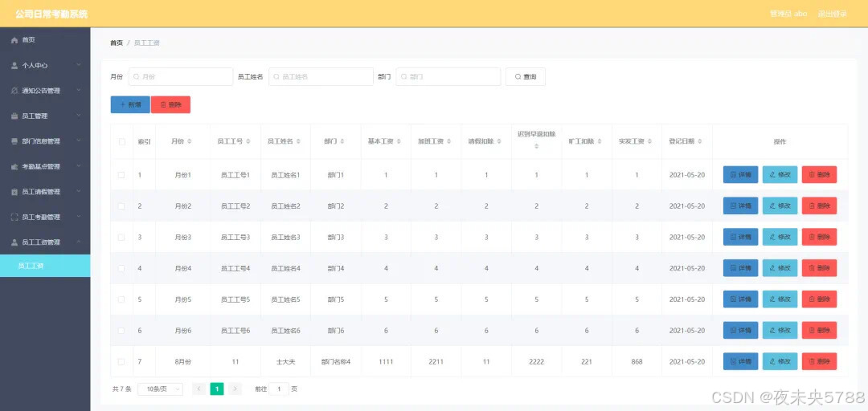The height and width of the screenshot is (411, 868).
Task: Sort the table by 基本工资 column
Action: tap(399, 141)
